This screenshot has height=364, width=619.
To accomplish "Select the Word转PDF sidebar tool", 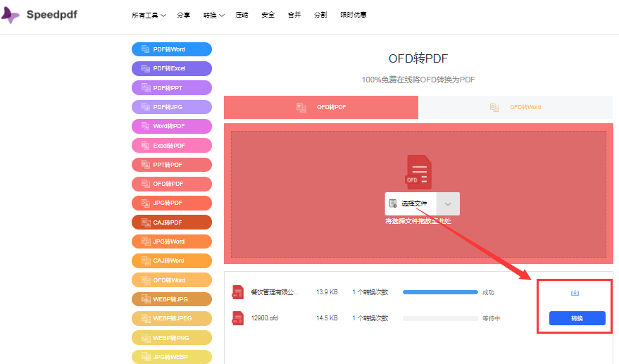I will [x=172, y=126].
